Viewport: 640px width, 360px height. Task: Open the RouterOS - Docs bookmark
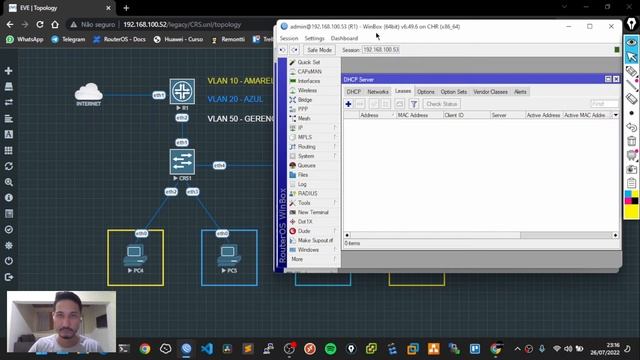(x=119, y=39)
